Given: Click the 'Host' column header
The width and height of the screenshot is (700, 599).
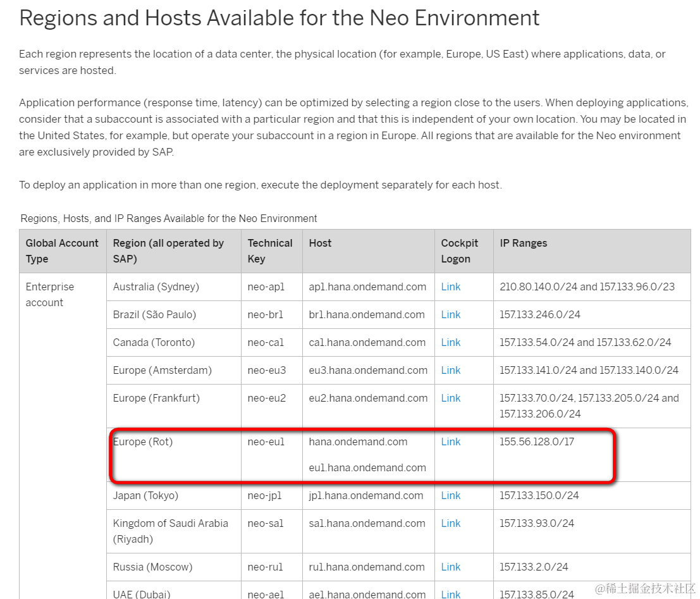Looking at the screenshot, I should 368,251.
